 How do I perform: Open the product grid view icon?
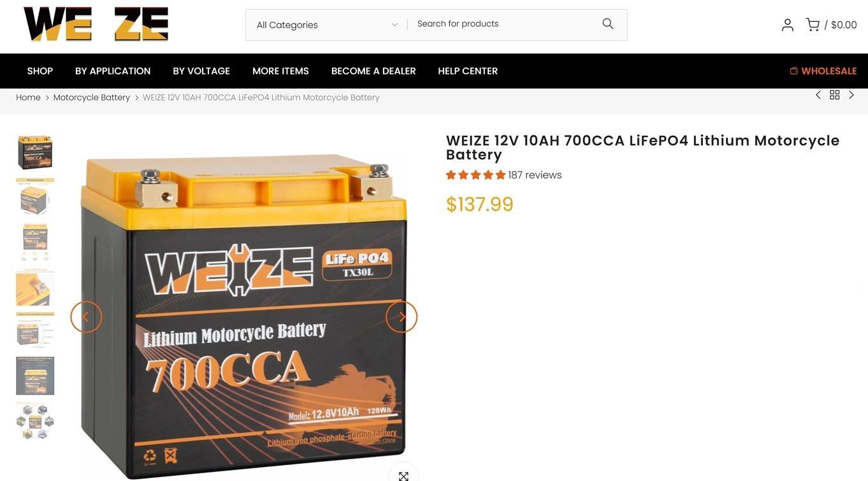(835, 95)
